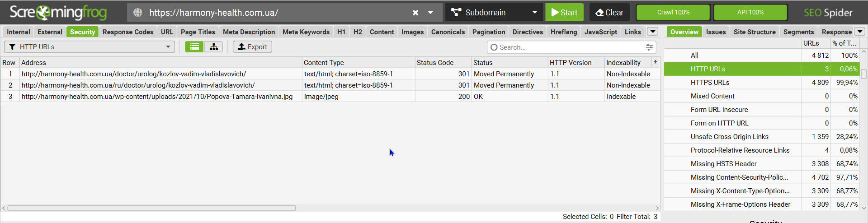Clear the crawl data
Image resolution: width=868 pixels, height=223 pixels.
pos(609,13)
